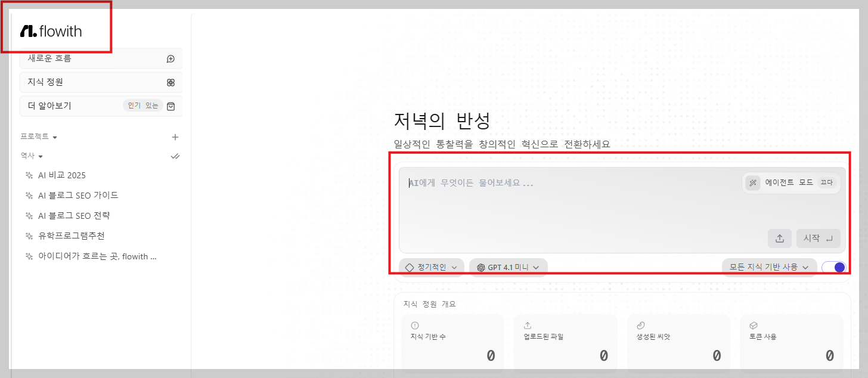
Task: Click the info icon on the 지식 기반 수 card
Action: click(x=414, y=325)
